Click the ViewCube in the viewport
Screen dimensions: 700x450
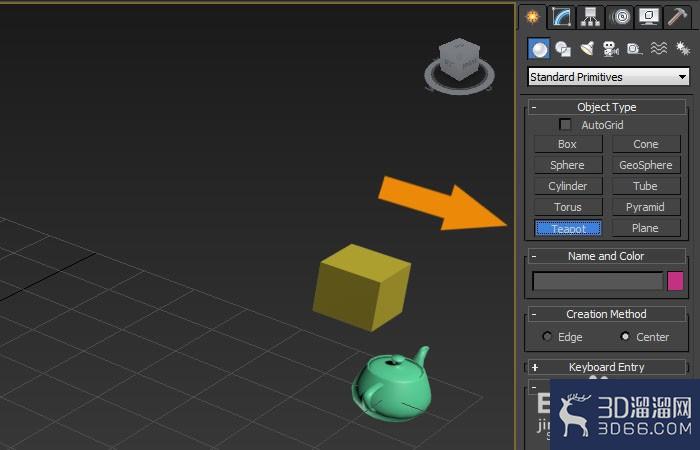[460, 58]
